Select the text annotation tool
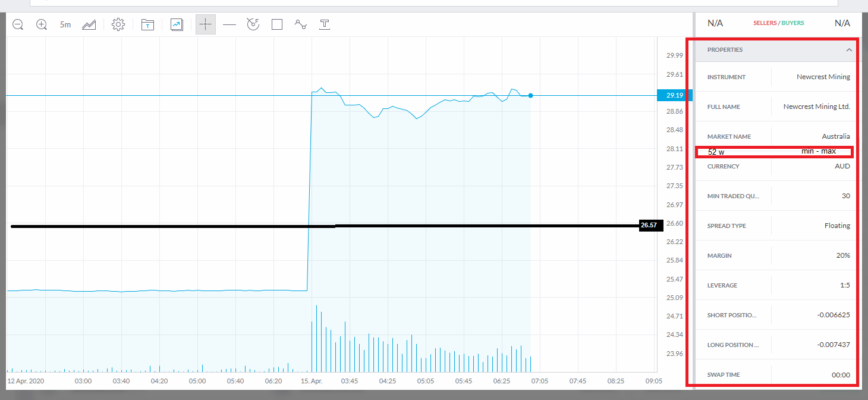This screenshot has height=400, width=868. [325, 24]
